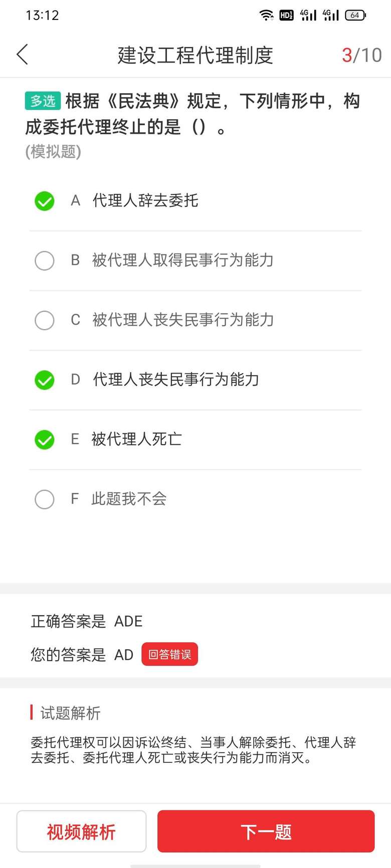The height and width of the screenshot is (868, 391).
Task: Tap the 建设工程代理制度 page title
Action: coord(195,55)
